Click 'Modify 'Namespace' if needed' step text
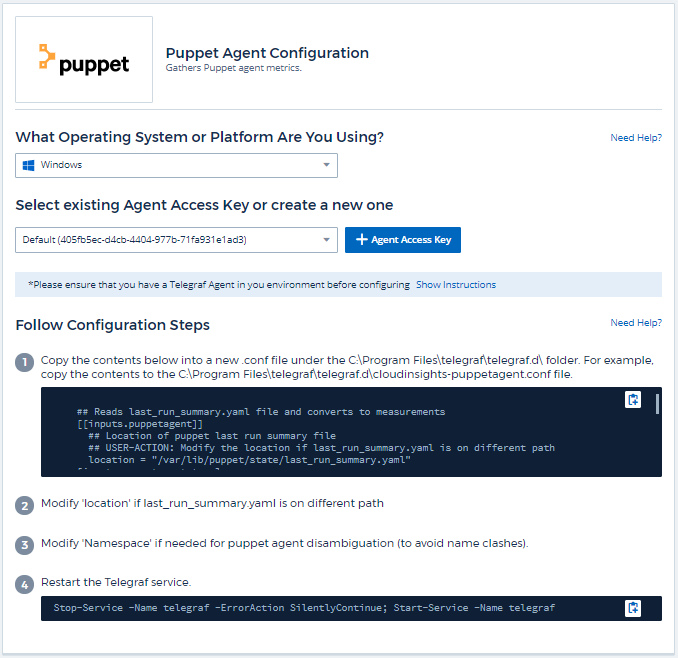Screen dimensions: 678x658 coord(285,543)
